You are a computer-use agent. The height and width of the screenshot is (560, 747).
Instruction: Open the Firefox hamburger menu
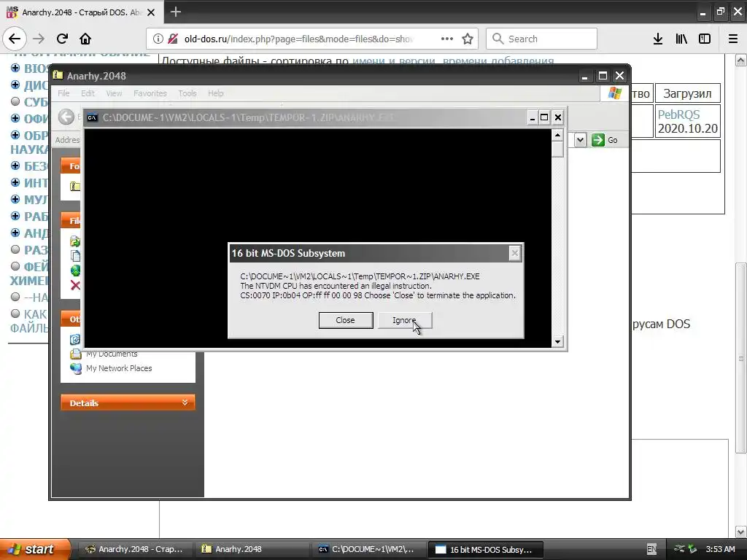733,39
